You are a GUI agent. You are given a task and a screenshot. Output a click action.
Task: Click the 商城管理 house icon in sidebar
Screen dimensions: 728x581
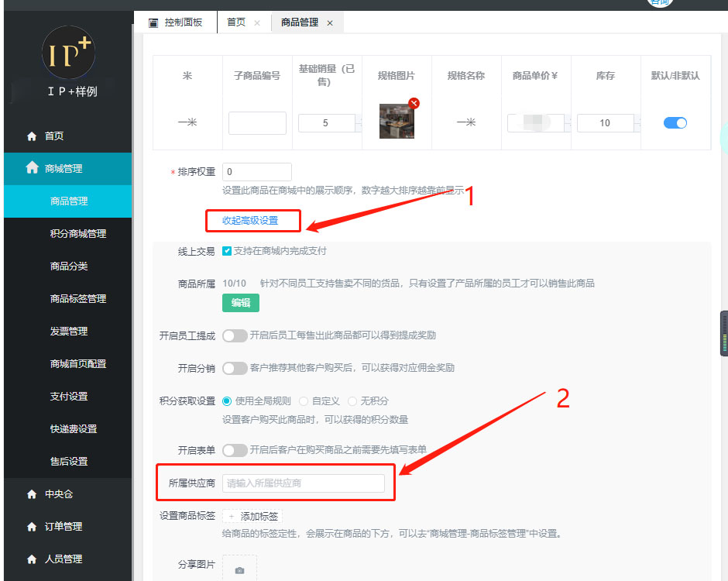point(32,168)
